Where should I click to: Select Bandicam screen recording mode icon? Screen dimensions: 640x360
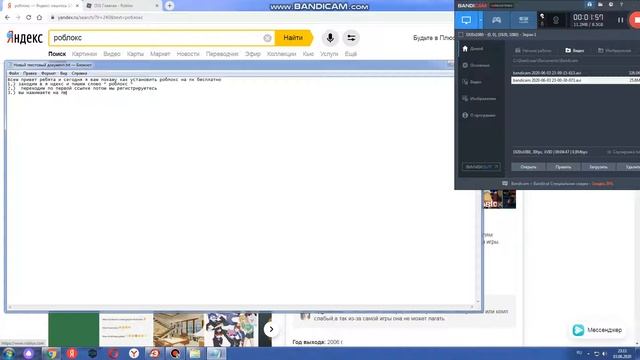click(466, 20)
